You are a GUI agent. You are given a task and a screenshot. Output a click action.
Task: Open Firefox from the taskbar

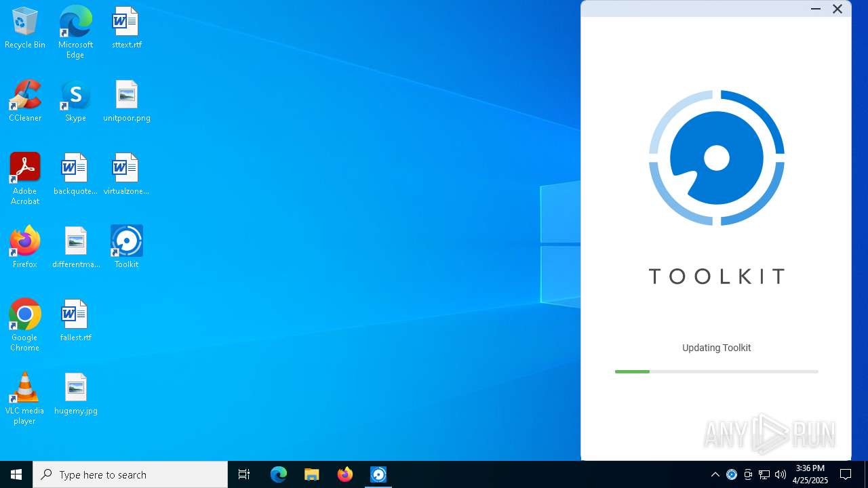[x=345, y=474]
